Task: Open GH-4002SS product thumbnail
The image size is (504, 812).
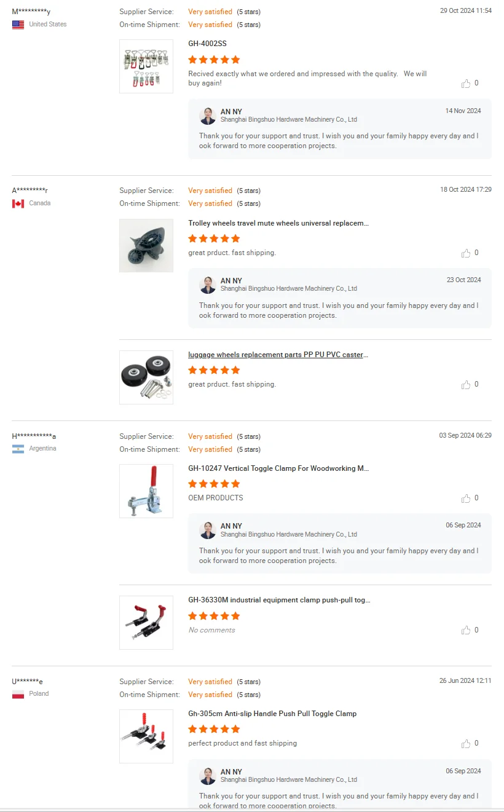Action: point(146,66)
